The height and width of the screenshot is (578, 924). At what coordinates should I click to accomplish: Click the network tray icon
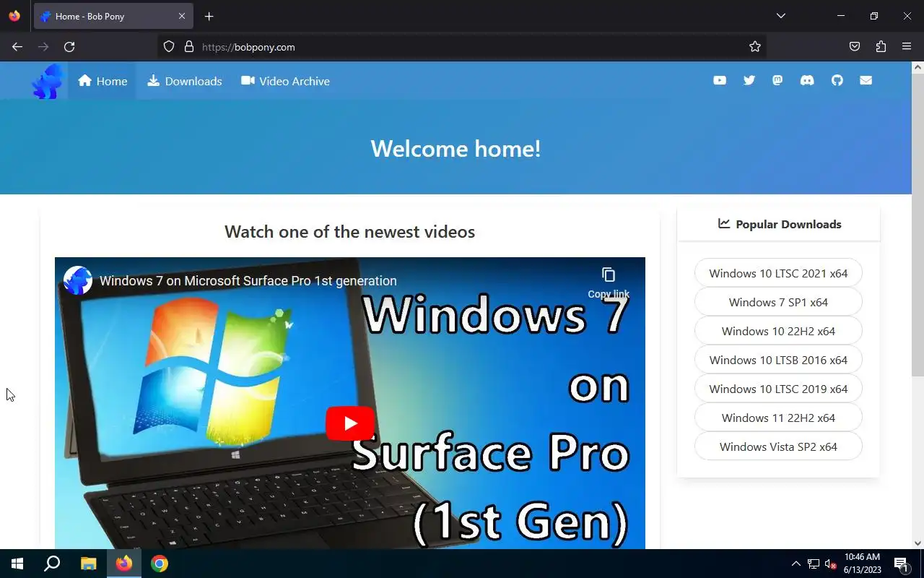pyautogui.click(x=814, y=564)
